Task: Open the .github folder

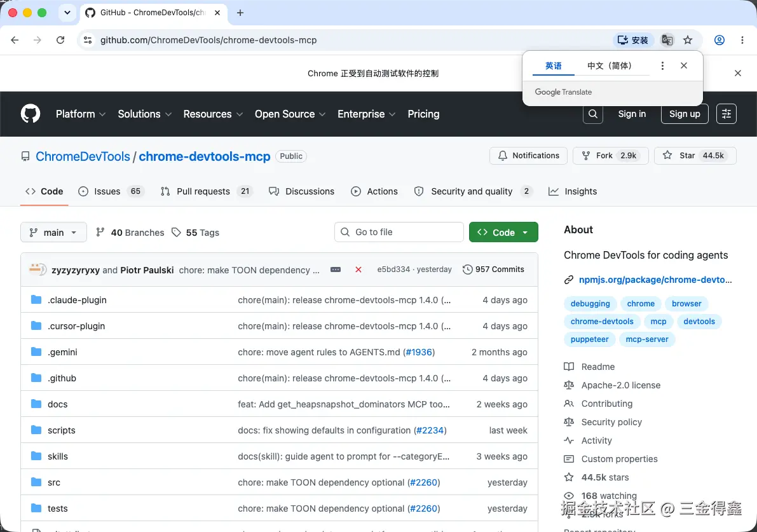Action: click(62, 378)
